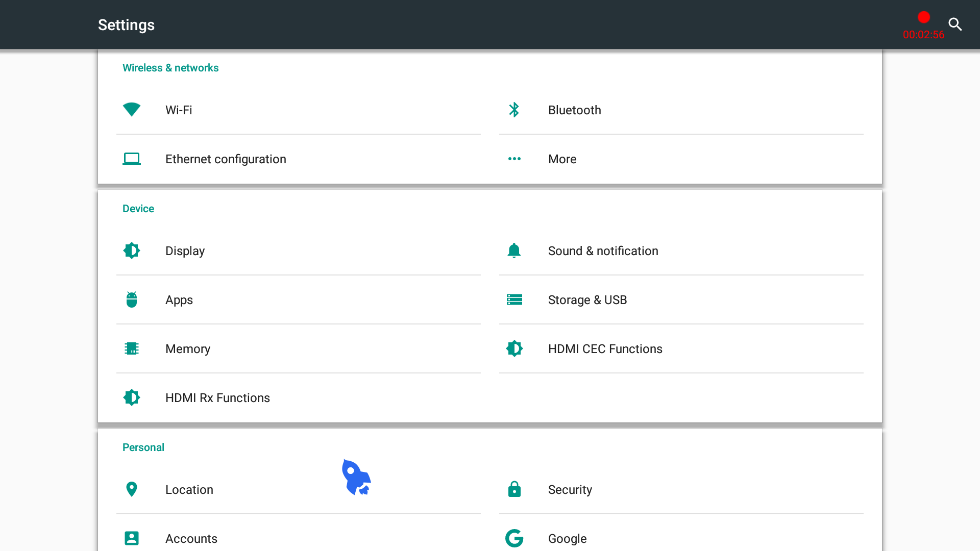Open HDMI Rx Functions entry
980x551 pixels.
(217, 398)
